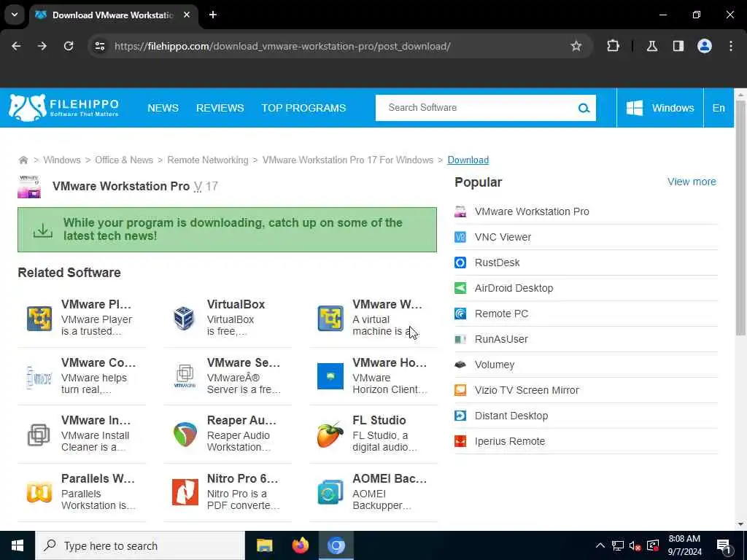Toggle the Chrome side panel
The image size is (747, 560).
click(678, 46)
